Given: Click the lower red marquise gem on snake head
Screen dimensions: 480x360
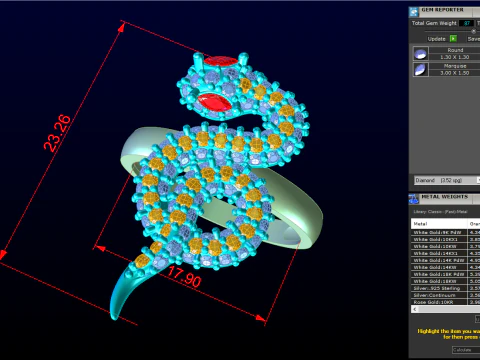Looking at the screenshot, I should (214, 102).
